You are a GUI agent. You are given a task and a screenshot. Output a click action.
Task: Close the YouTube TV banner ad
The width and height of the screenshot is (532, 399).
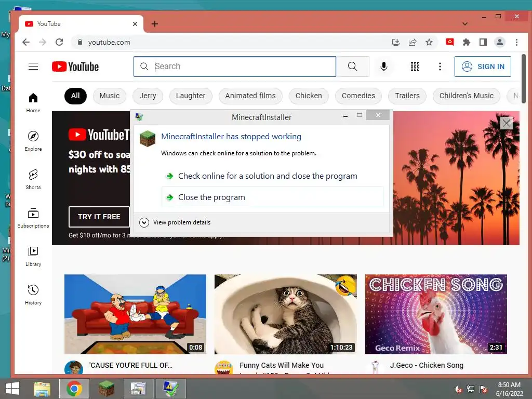507,123
